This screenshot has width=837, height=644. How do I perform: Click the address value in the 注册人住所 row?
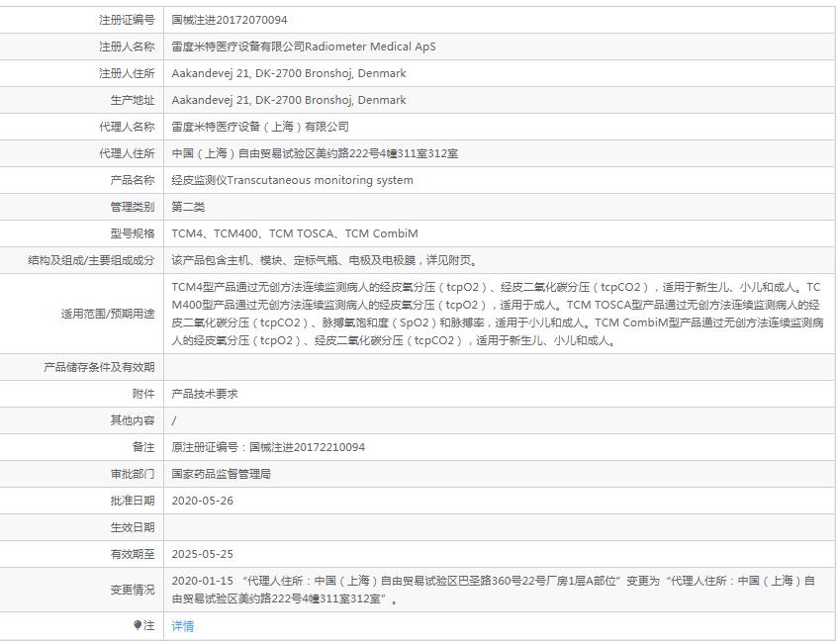289,73
